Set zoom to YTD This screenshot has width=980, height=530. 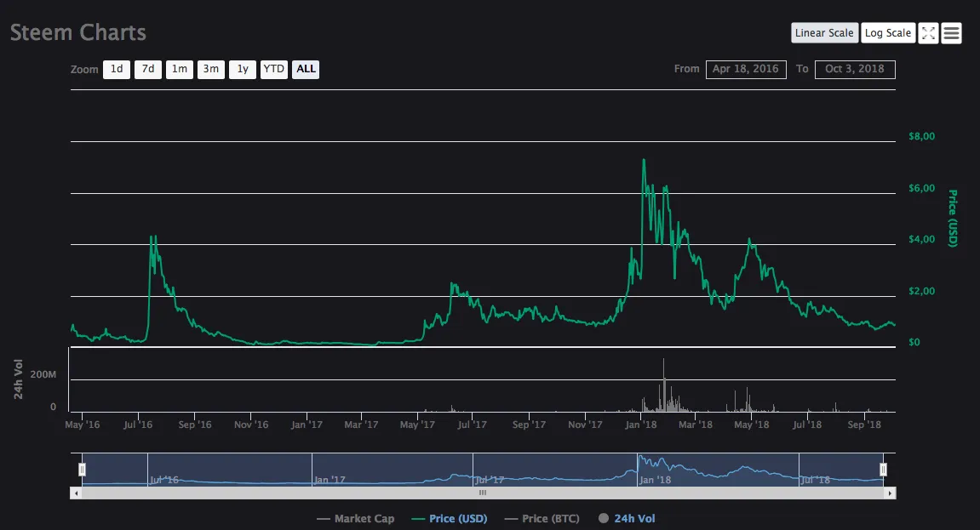[274, 69]
